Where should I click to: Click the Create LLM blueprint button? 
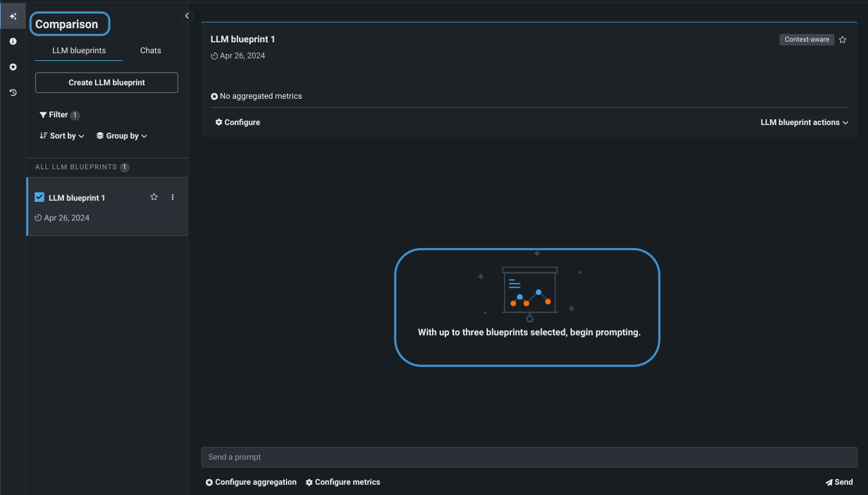click(106, 83)
